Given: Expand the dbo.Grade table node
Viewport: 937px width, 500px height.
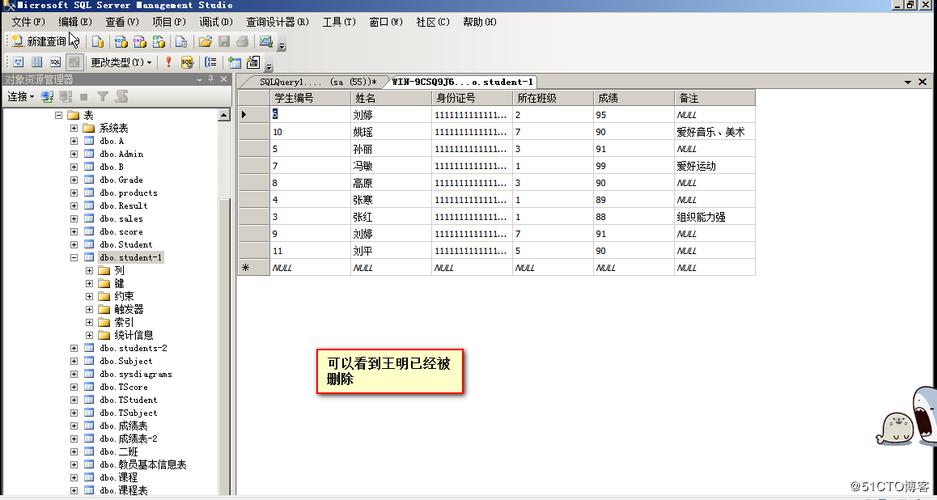Looking at the screenshot, I should coord(74,180).
